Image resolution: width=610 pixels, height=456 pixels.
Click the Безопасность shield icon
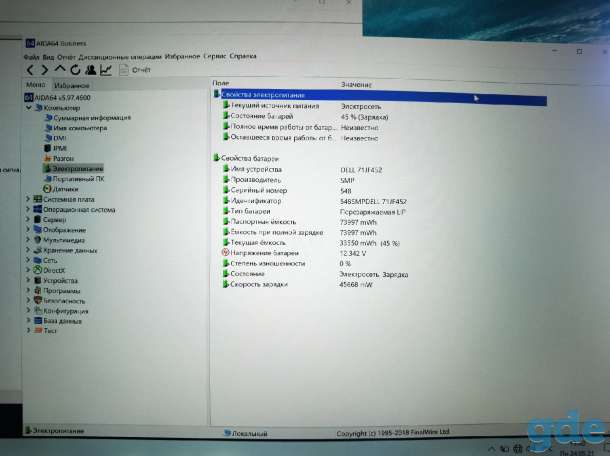tap(38, 300)
